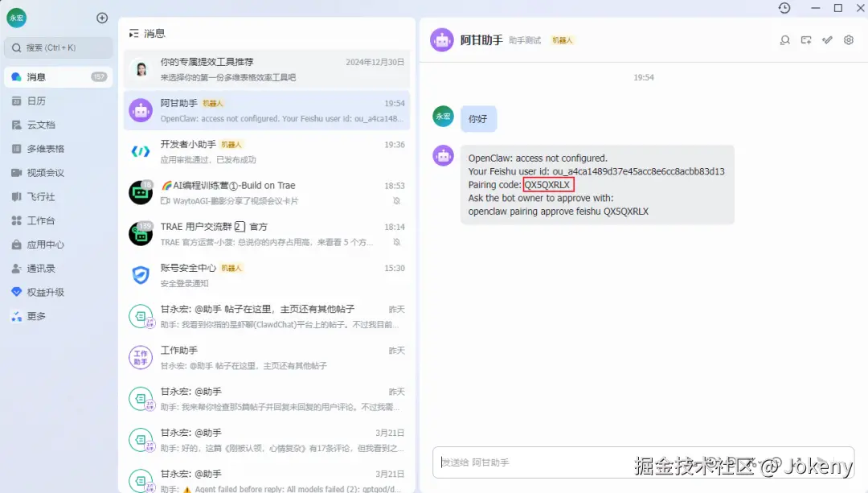Screen dimensions: 868x493
Task: Open 应用中心 in the sidebar
Action: pos(58,244)
